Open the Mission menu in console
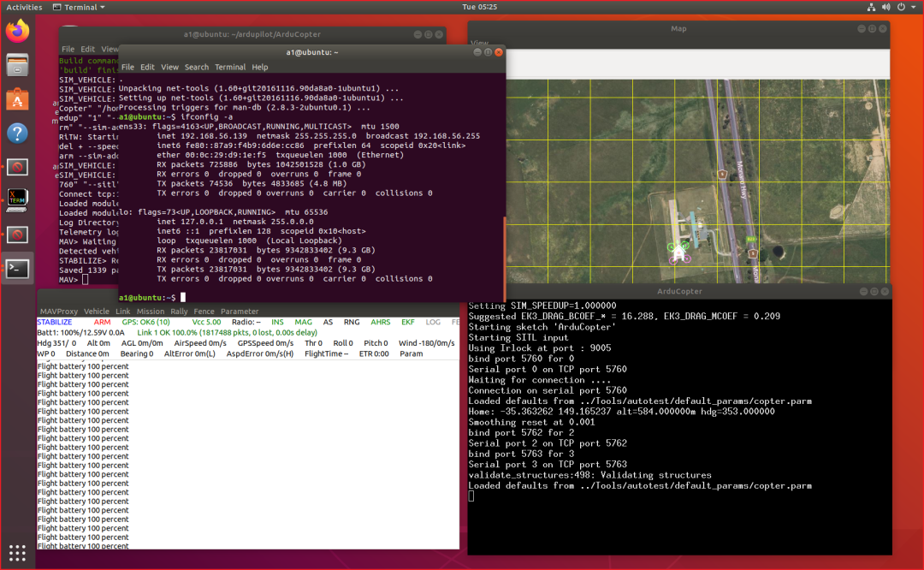Image resolution: width=924 pixels, height=570 pixels. 151,312
